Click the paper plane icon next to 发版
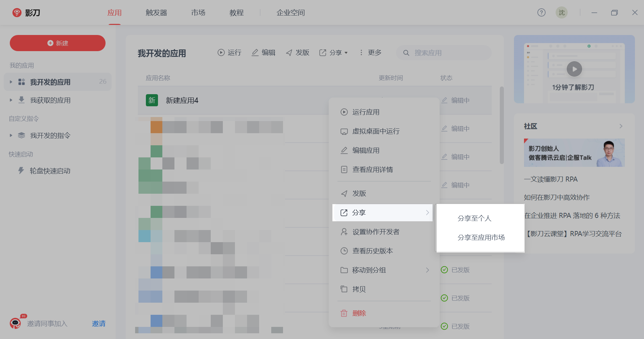This screenshot has height=339, width=644. pos(289,52)
